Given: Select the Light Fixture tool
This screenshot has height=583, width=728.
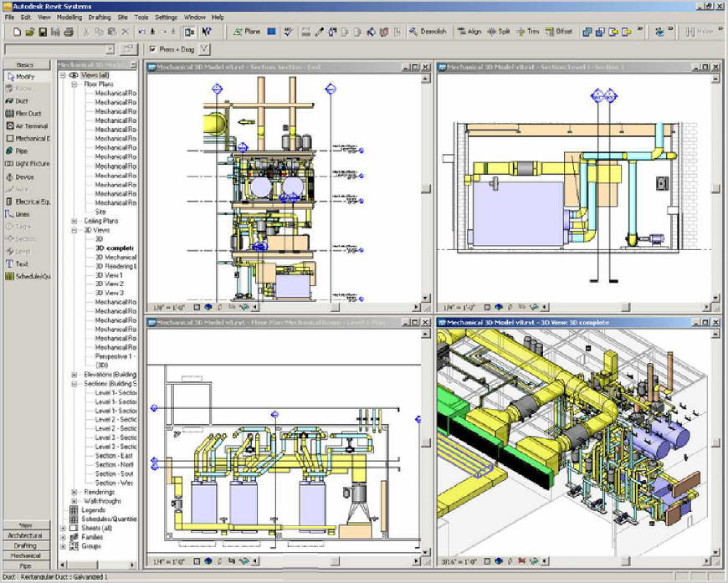Looking at the screenshot, I should tap(27, 163).
